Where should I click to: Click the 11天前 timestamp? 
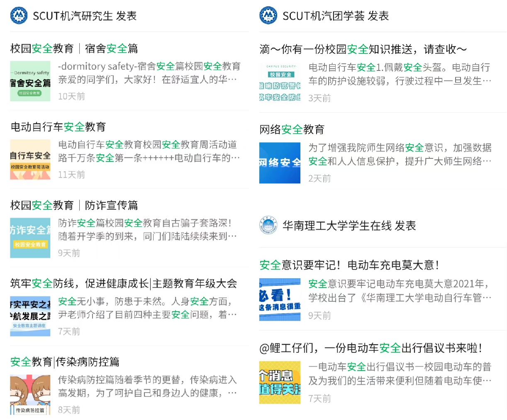point(71,175)
